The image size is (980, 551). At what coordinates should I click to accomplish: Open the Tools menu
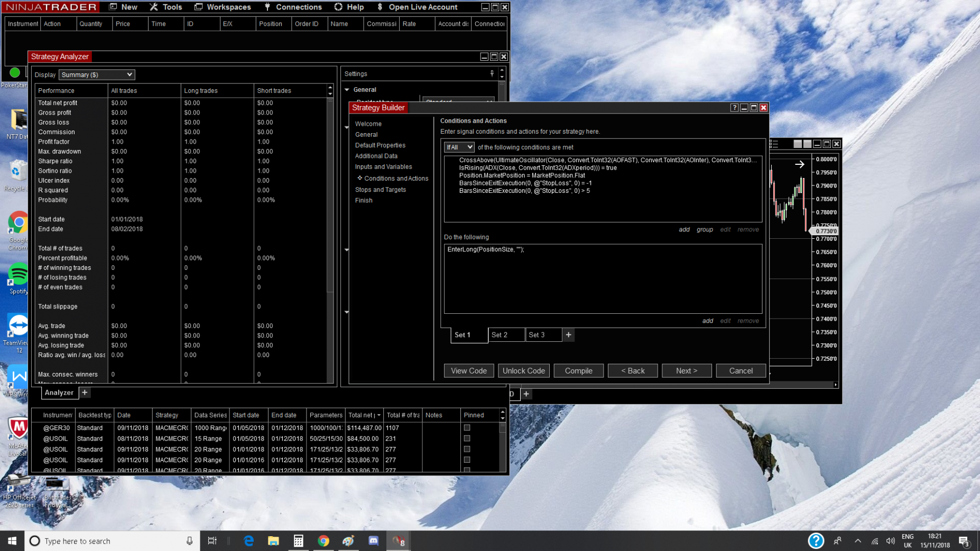coord(166,7)
